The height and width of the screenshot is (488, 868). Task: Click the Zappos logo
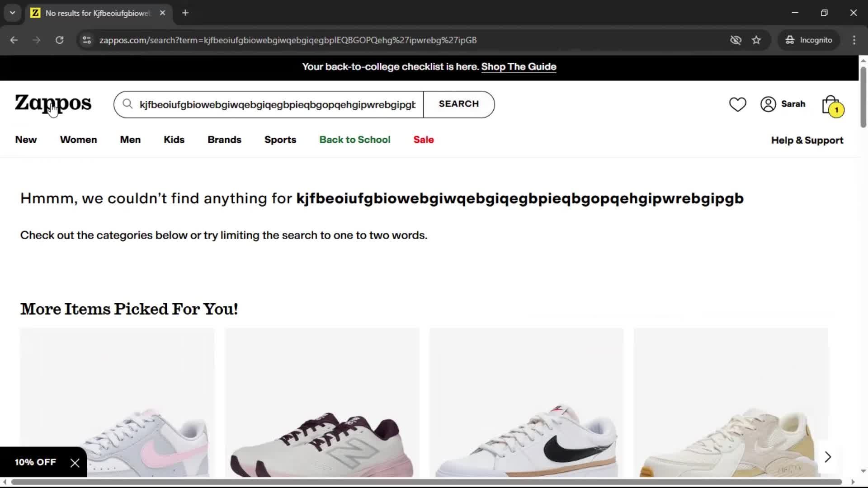(53, 104)
